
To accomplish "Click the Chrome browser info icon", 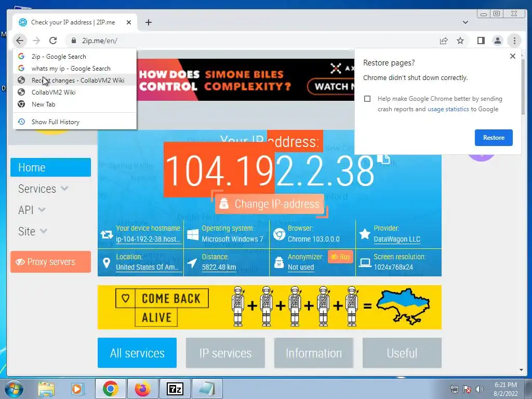I will 279,234.
